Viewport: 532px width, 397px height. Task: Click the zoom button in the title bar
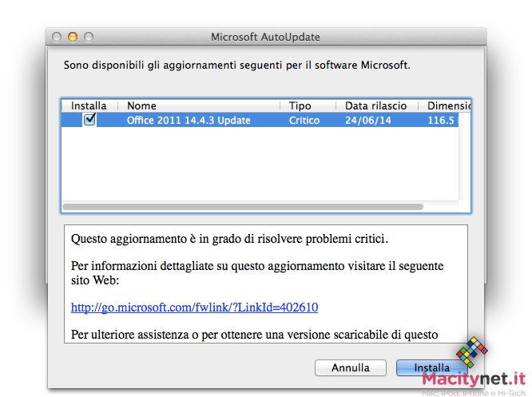click(89, 37)
